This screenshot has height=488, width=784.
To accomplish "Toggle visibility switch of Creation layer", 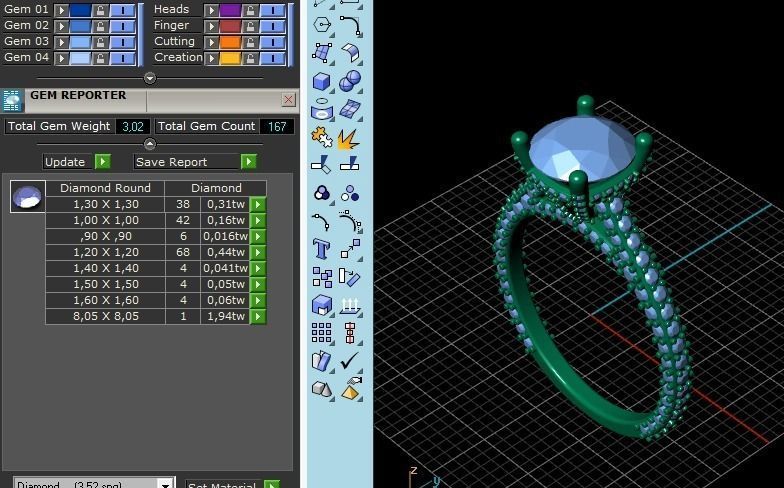I will [272, 58].
